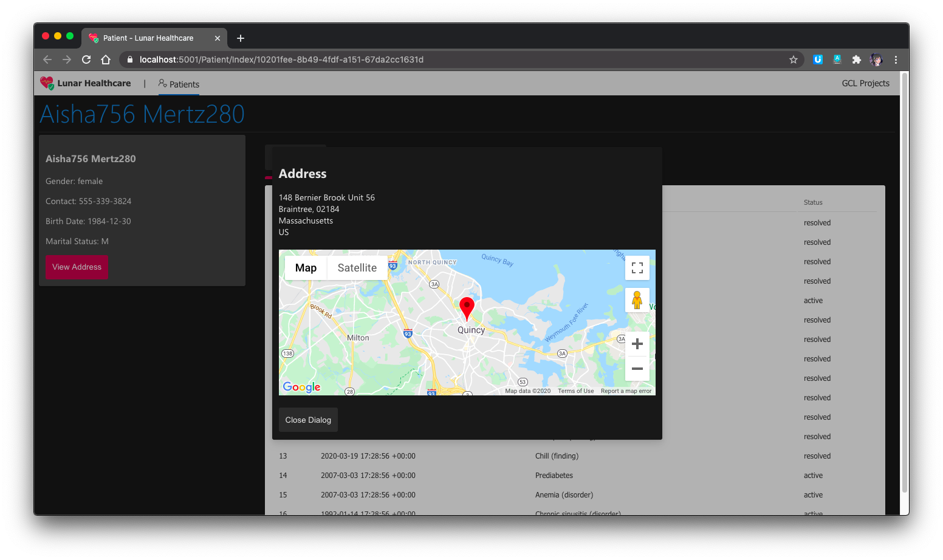
Task: Select the Patients person icon in navbar
Action: (x=162, y=84)
